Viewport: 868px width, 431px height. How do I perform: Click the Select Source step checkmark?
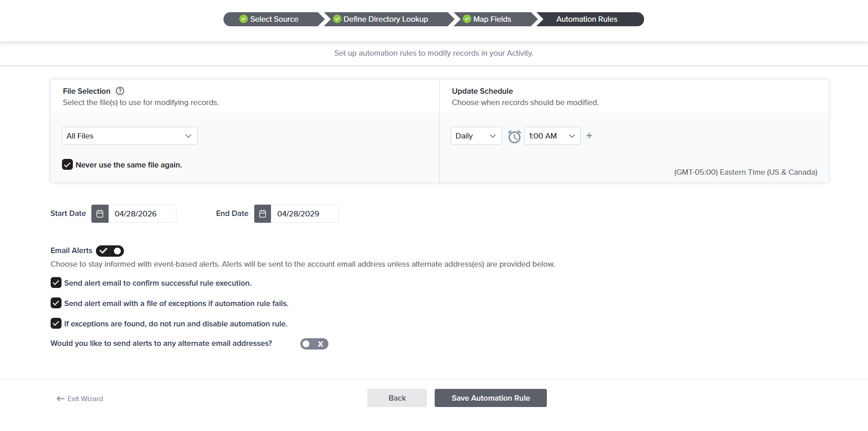[243, 19]
